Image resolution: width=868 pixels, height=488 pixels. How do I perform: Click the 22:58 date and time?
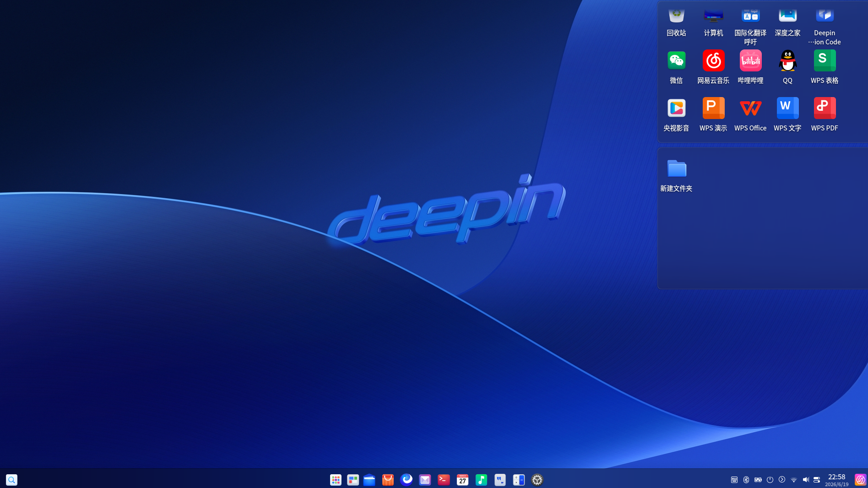pos(836,480)
